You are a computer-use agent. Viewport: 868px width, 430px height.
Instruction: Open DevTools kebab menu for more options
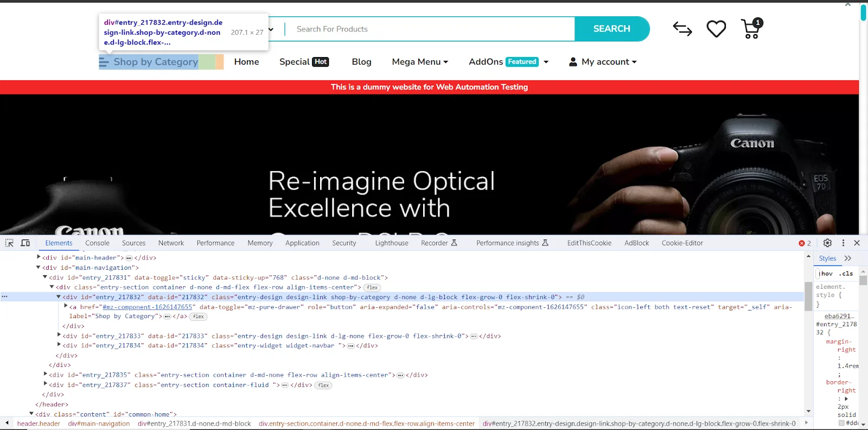[x=843, y=243]
